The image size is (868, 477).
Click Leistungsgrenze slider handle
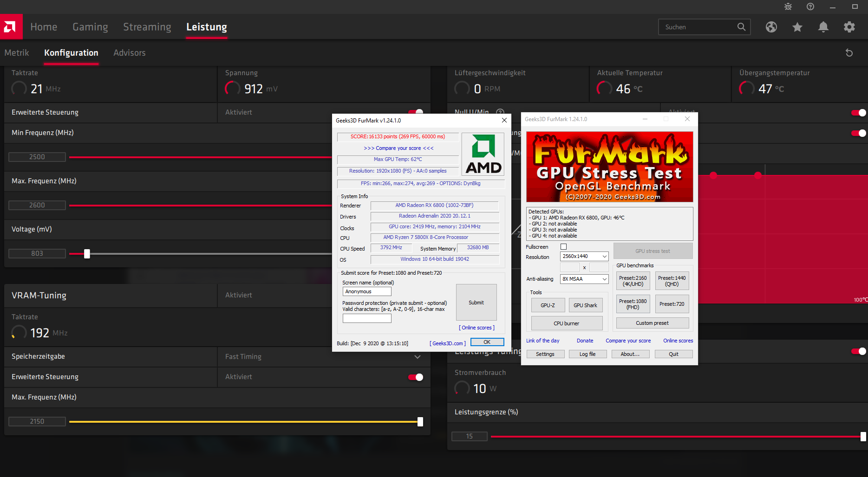[863, 437]
